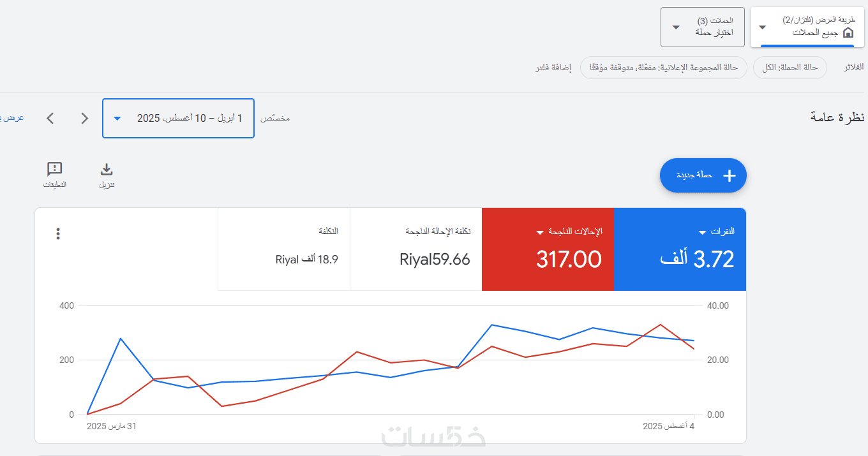Click 'إضافة فلتر' to add a filter
The height and width of the screenshot is (456, 868).
point(553,68)
